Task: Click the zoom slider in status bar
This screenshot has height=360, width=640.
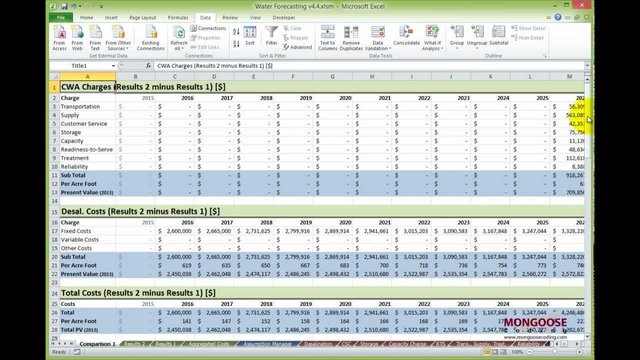Action: 554,352
